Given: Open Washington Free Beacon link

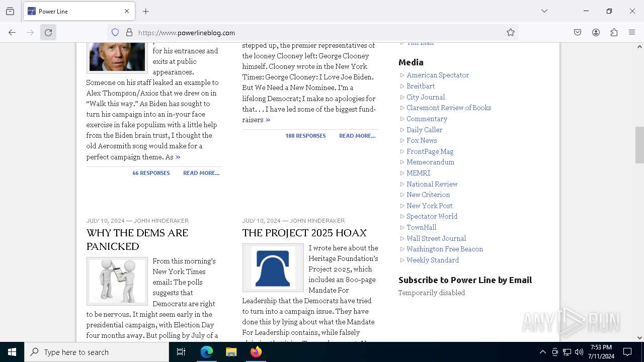Looking at the screenshot, I should click(445, 249).
